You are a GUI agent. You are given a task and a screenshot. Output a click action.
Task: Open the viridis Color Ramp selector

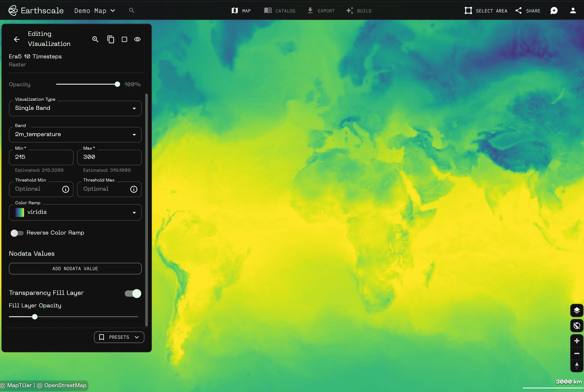click(75, 212)
